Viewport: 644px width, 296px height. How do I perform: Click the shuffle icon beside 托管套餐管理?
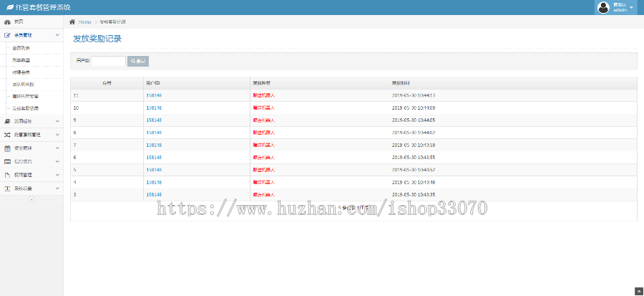pos(7,135)
